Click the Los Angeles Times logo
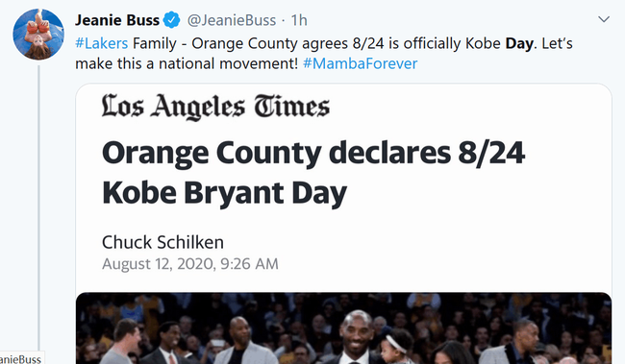 pos(215,107)
